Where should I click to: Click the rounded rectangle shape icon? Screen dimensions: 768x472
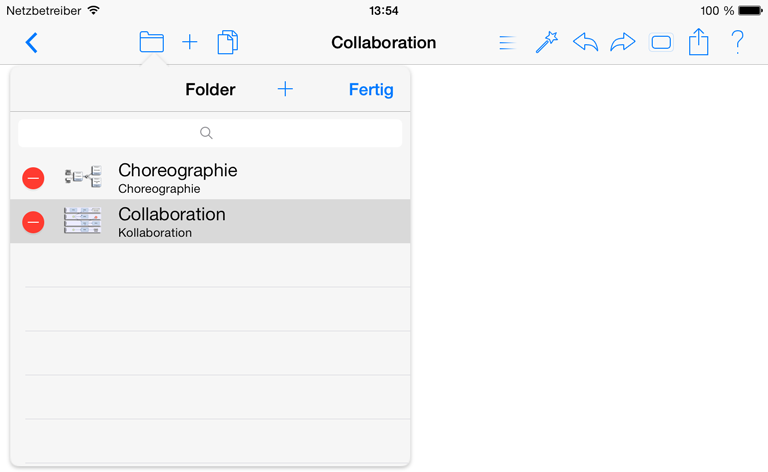pos(661,43)
